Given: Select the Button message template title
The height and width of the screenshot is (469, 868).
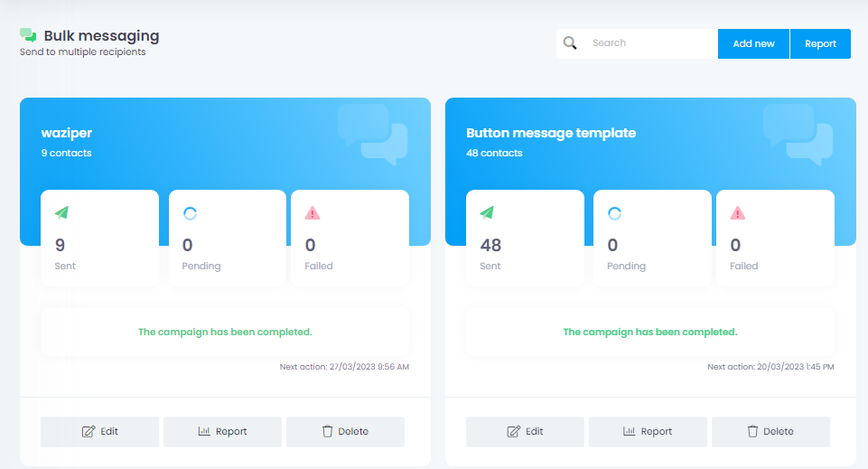Looking at the screenshot, I should [x=551, y=133].
